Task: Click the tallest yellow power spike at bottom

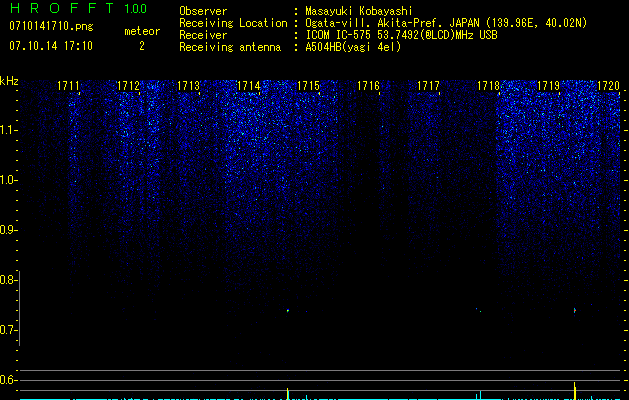Action: [x=574, y=391]
